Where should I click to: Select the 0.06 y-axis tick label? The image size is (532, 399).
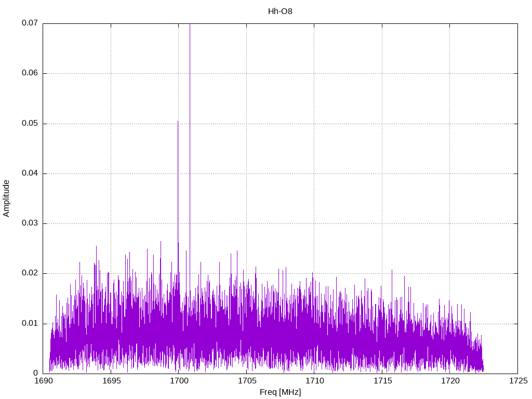(30, 73)
